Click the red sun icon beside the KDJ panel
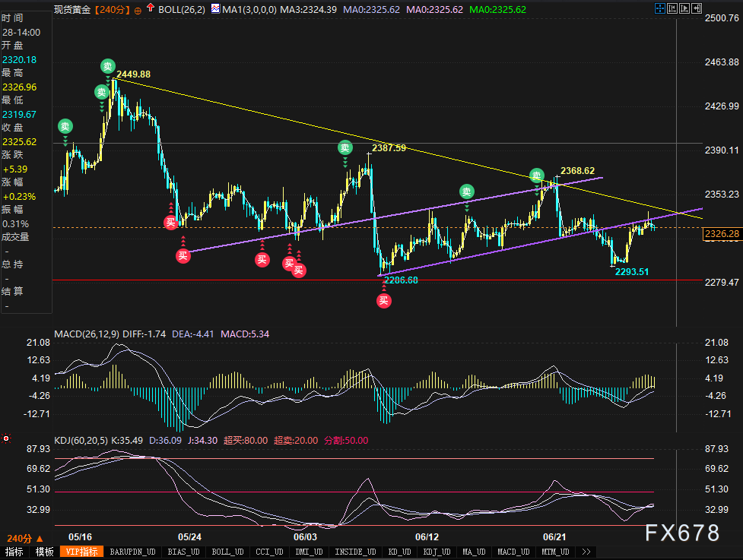 [6, 438]
